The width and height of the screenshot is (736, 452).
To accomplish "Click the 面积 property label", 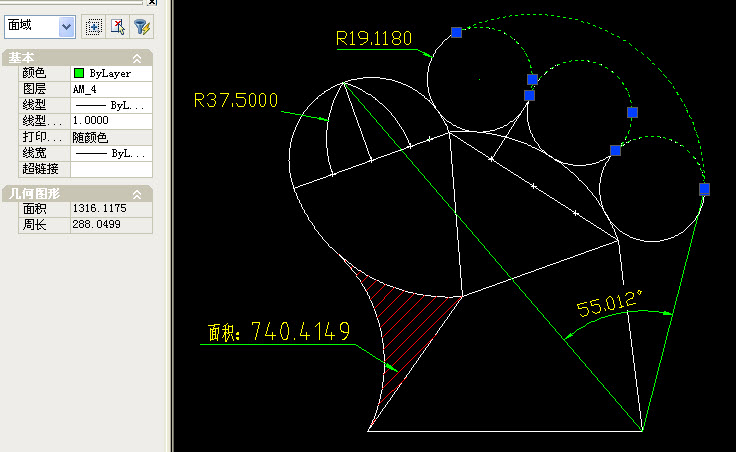I will (34, 208).
